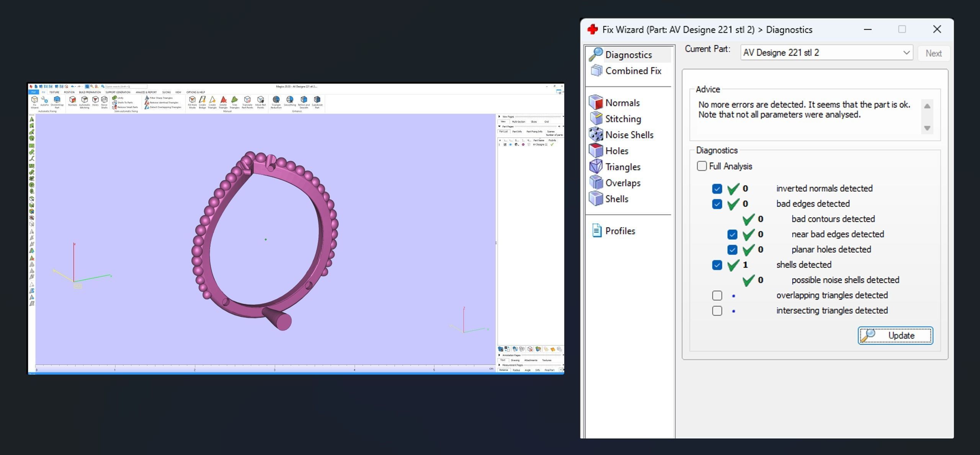Switch to the Part Info tab

click(517, 131)
